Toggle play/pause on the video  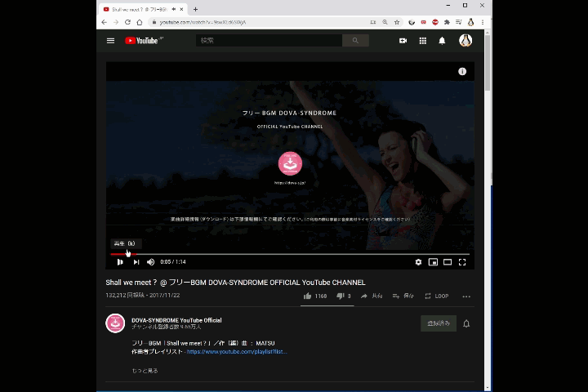click(x=120, y=262)
